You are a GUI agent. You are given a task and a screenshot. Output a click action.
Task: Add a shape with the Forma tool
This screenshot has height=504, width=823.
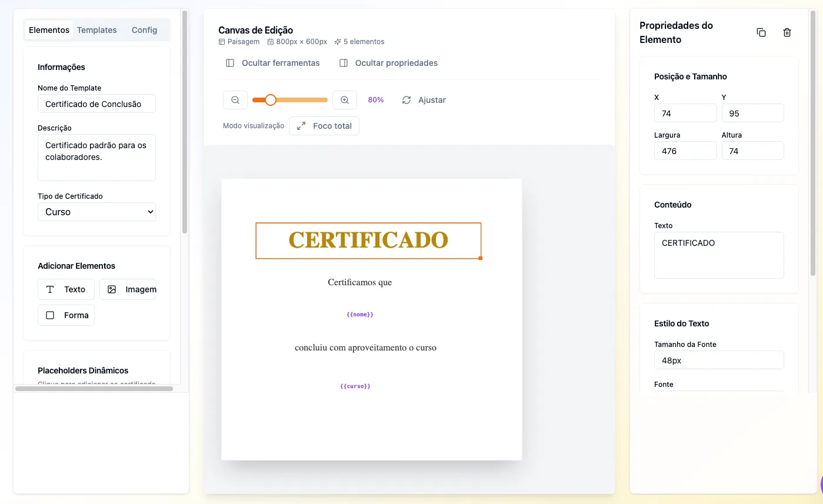click(x=66, y=315)
